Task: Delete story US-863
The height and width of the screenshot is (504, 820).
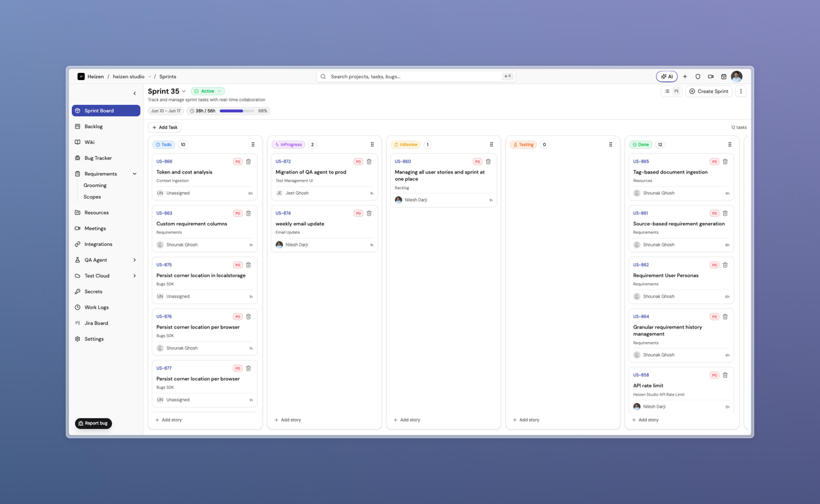Action: pos(249,213)
